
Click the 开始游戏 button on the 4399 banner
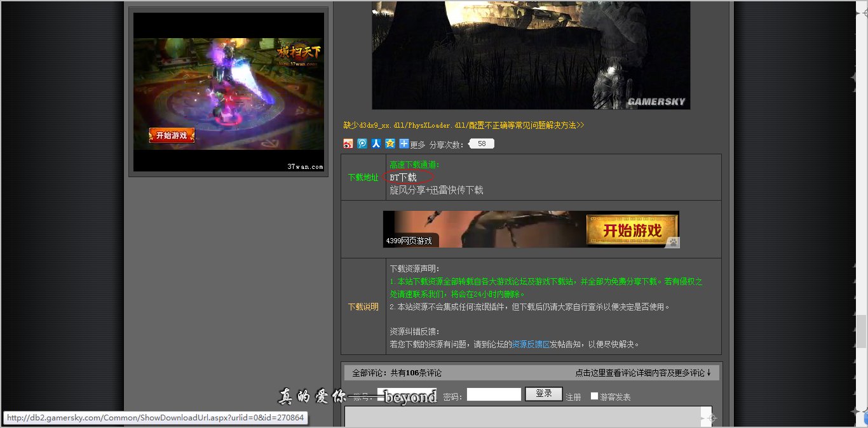tap(632, 231)
